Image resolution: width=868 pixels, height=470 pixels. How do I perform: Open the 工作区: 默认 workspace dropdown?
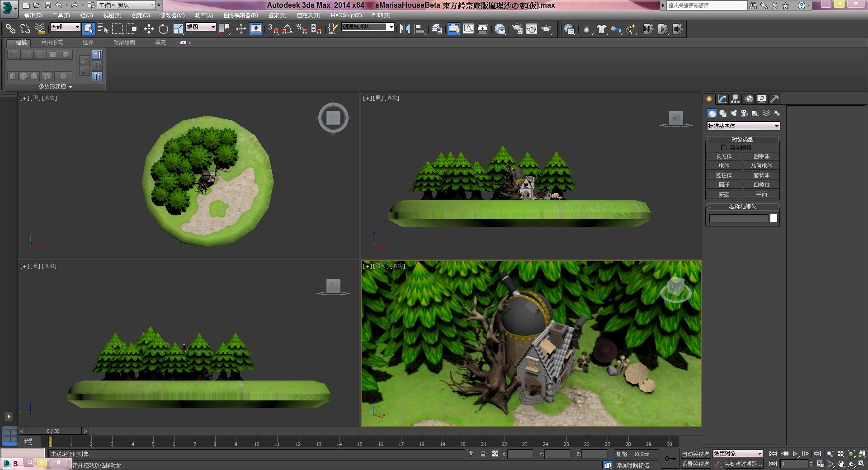pyautogui.click(x=126, y=5)
